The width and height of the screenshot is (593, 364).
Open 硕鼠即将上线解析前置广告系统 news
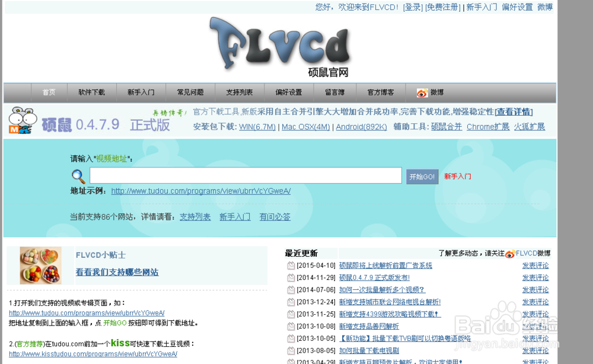[385, 266]
